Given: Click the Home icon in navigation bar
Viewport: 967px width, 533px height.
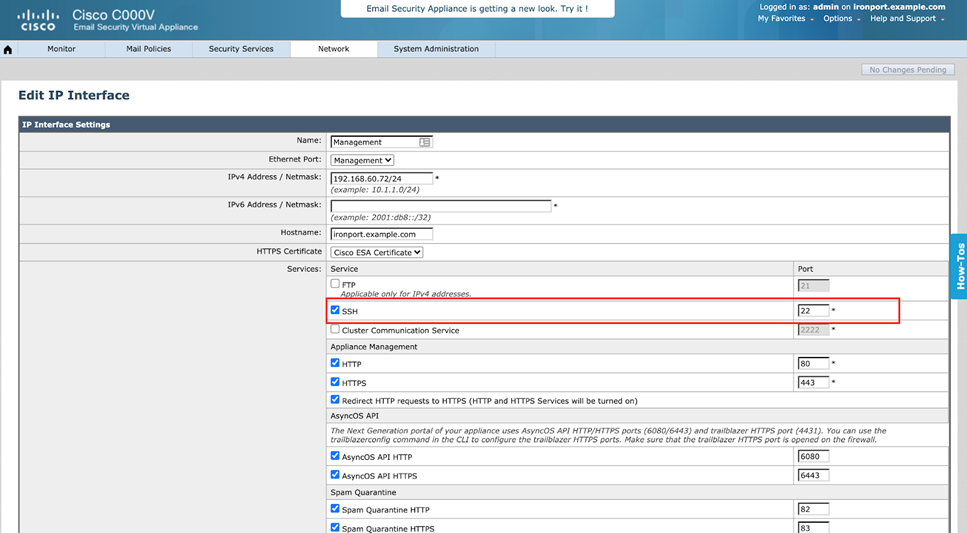Looking at the screenshot, I should (x=8, y=49).
